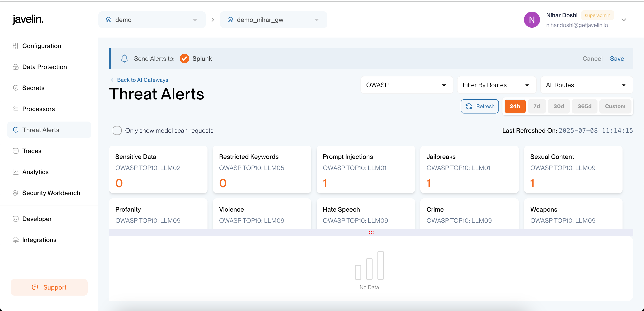
Task: Switch time range to 7d
Action: (536, 106)
